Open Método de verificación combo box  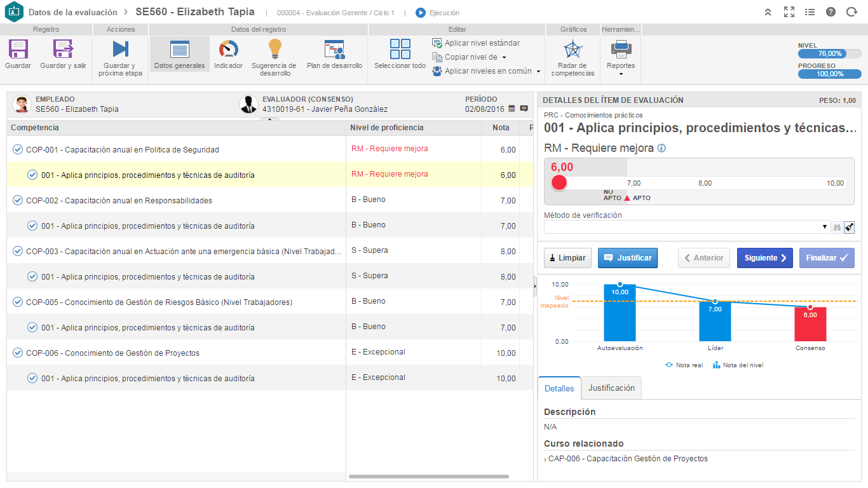(687, 227)
